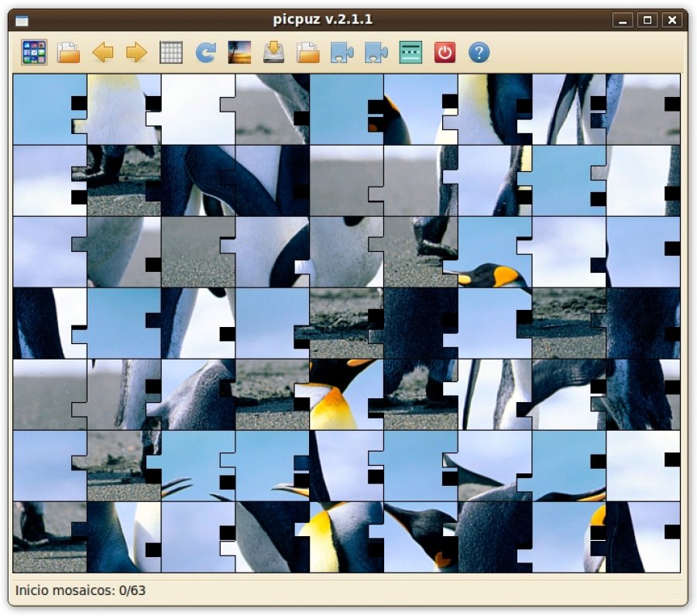Click the image gallery thumbnails icon

point(34,53)
